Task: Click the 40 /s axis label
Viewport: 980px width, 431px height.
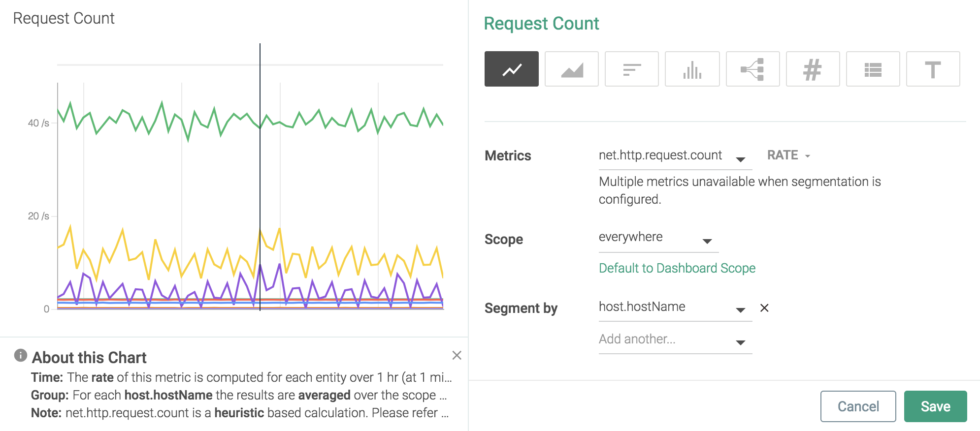Action: pyautogui.click(x=38, y=123)
